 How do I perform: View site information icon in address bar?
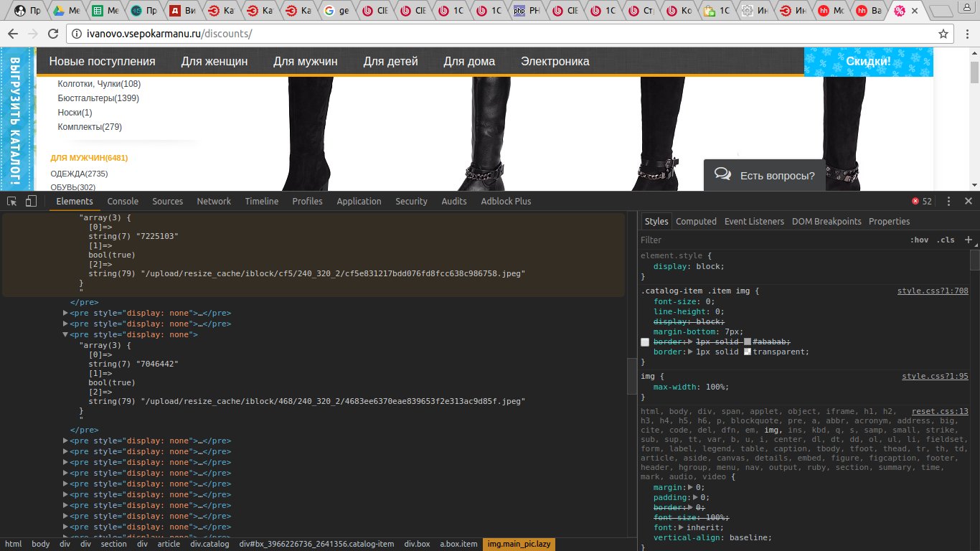pos(77,34)
